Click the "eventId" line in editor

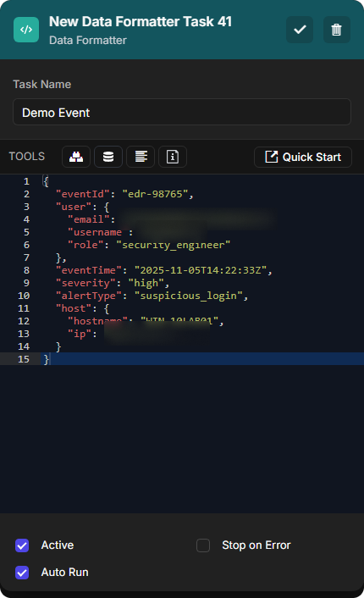pyautogui.click(x=124, y=194)
